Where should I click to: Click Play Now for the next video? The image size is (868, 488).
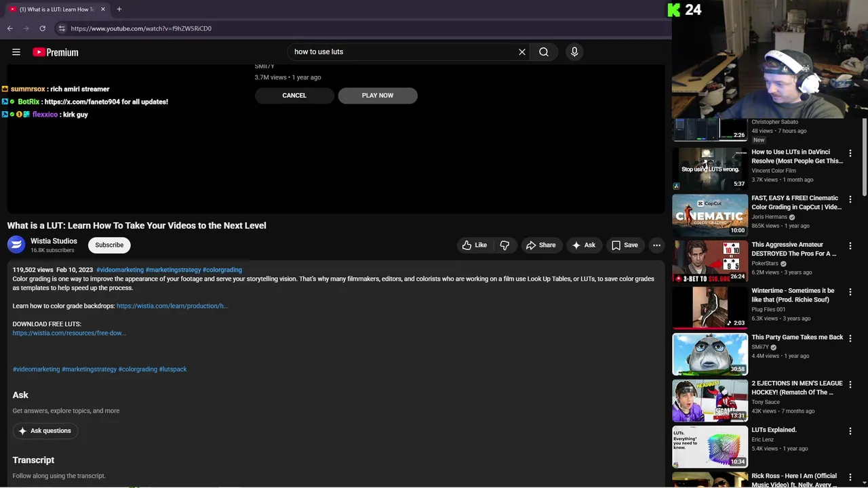378,96
